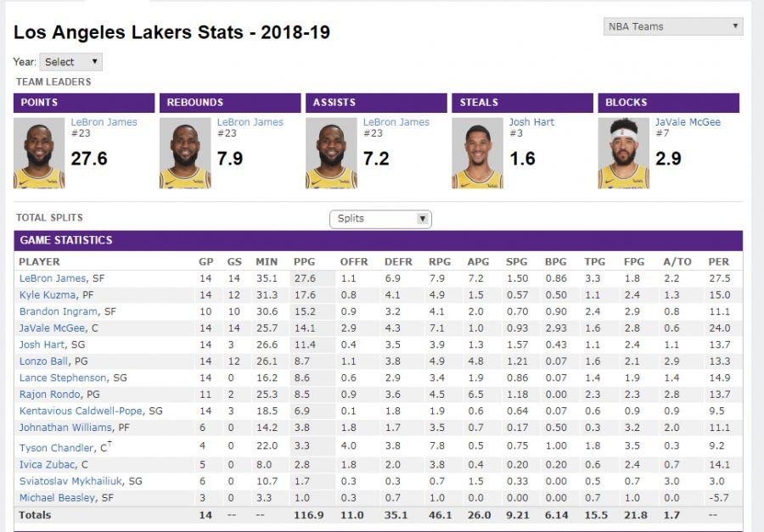Sort table by MIN column header
Screen dimensions: 764x532
(267, 261)
